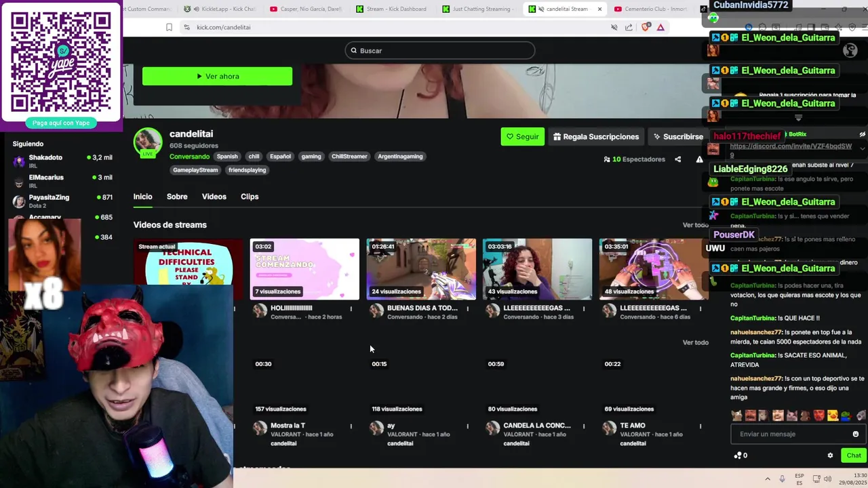
Task: Click the yellow duck emote in chat
Action: tap(832, 415)
